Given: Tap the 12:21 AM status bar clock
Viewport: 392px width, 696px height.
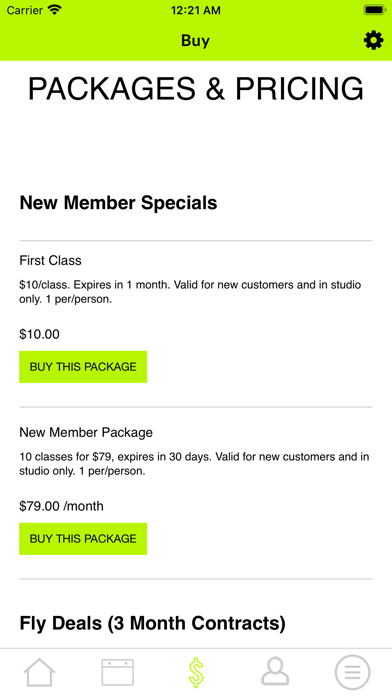Looking at the screenshot, I should tap(195, 10).
